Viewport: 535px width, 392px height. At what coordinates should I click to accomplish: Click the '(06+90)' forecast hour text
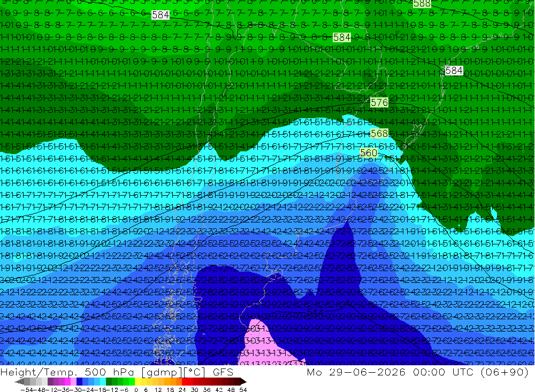click(x=505, y=372)
